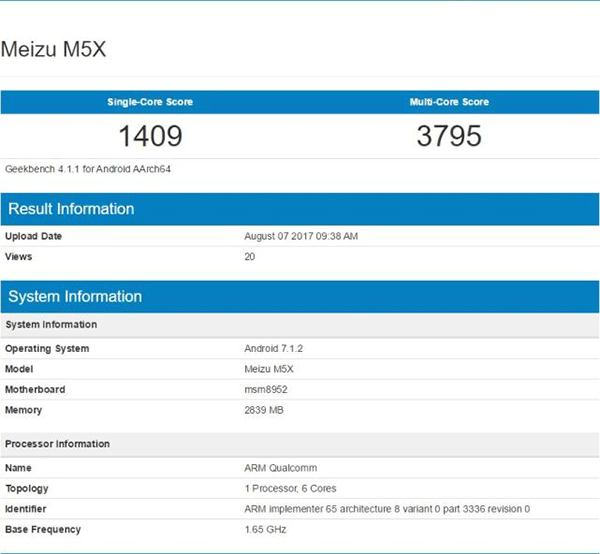Click the Memory label
This screenshot has width=600, height=554.
point(23,410)
